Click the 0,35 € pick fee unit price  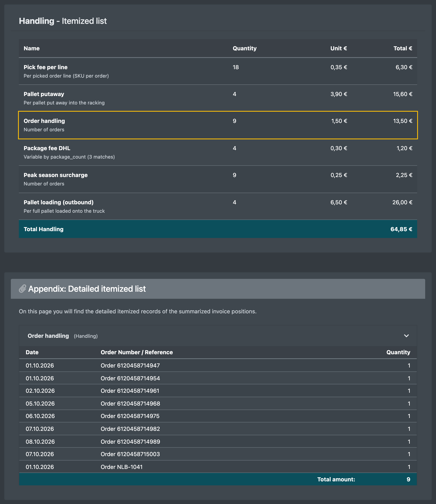tap(339, 67)
